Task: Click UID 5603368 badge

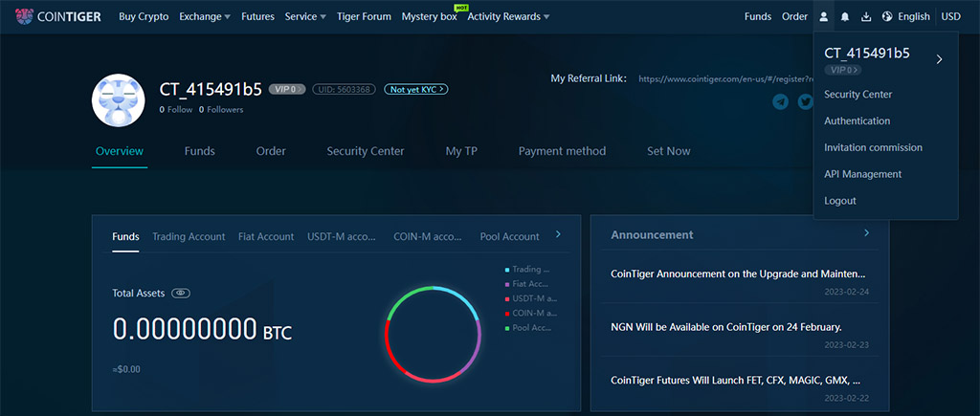Action: click(345, 89)
